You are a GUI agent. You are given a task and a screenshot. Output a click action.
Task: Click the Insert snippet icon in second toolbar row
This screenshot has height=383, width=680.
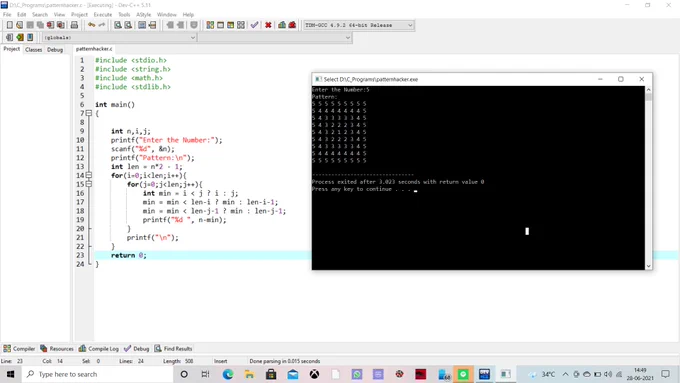click(9, 37)
